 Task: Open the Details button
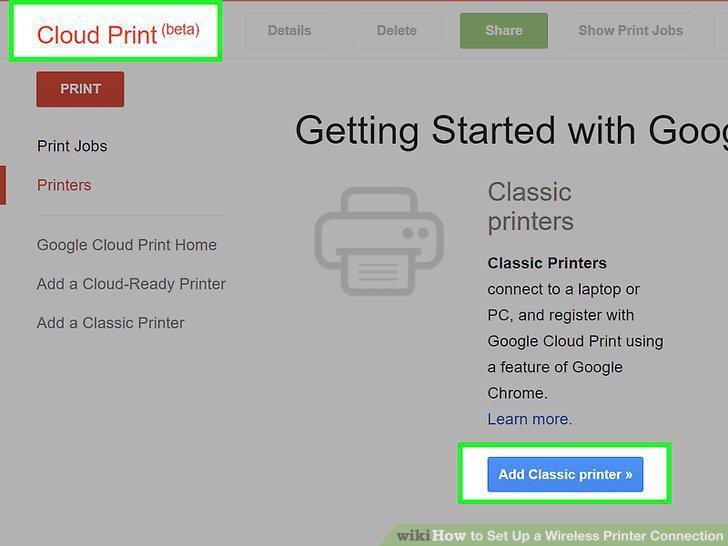(289, 31)
